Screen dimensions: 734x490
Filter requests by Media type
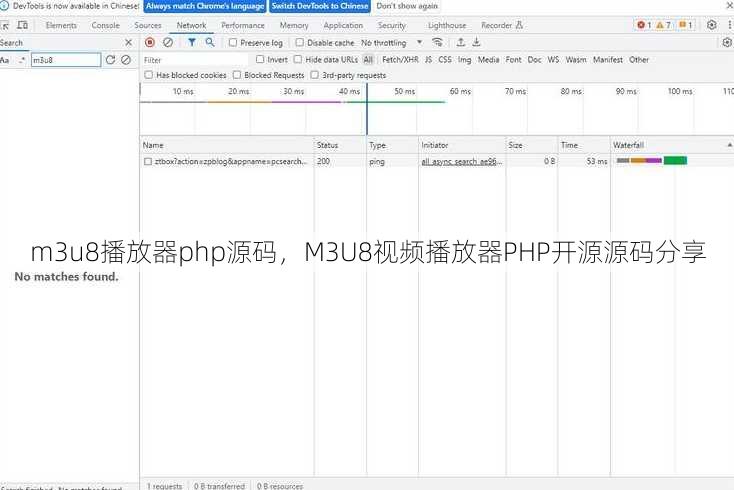[488, 59]
